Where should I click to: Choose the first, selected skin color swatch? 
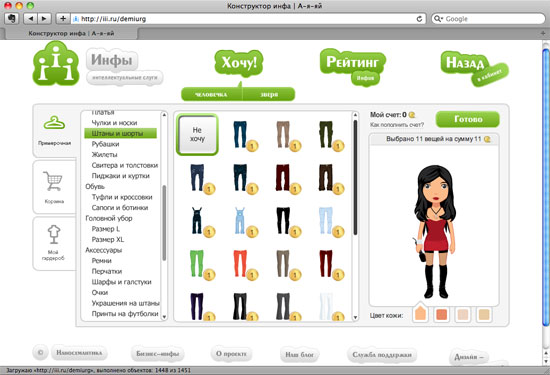[420, 314]
